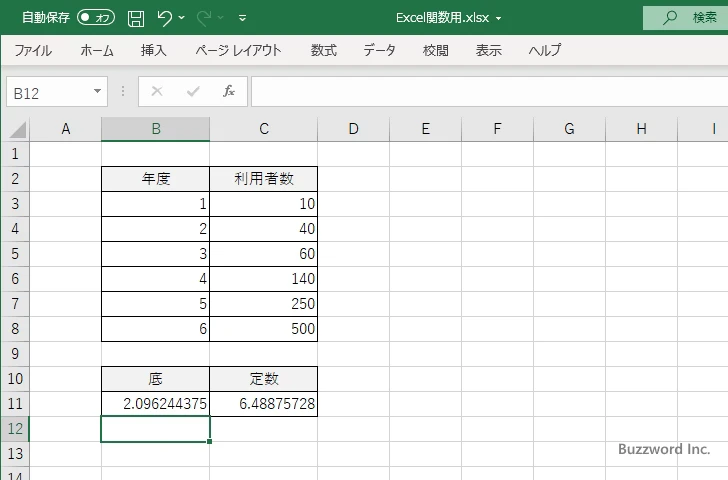Select column C header

[264, 129]
